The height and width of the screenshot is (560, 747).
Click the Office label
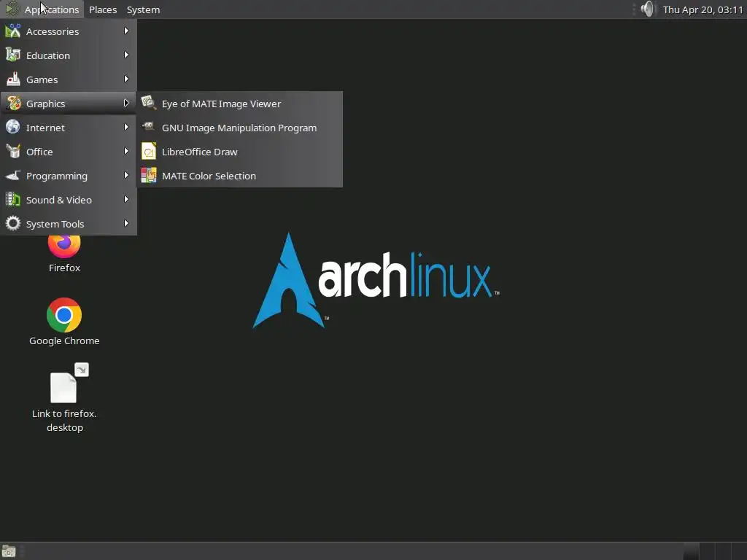pos(39,152)
